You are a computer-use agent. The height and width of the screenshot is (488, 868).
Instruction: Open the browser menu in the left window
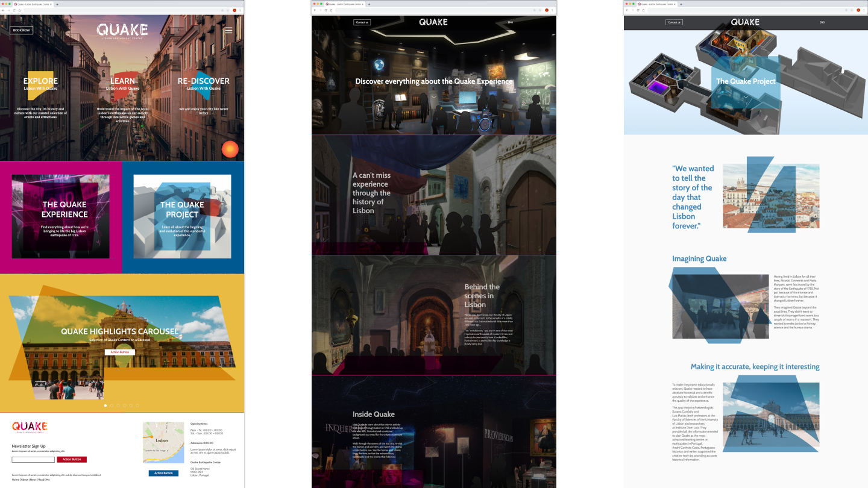[241, 10]
